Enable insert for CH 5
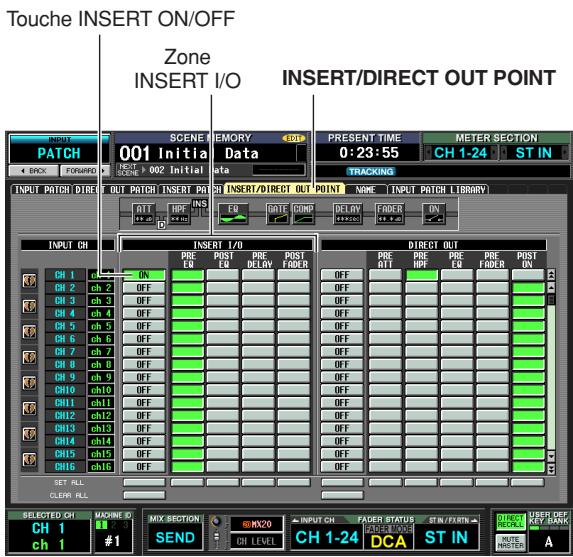The image size is (573, 557). click(144, 326)
